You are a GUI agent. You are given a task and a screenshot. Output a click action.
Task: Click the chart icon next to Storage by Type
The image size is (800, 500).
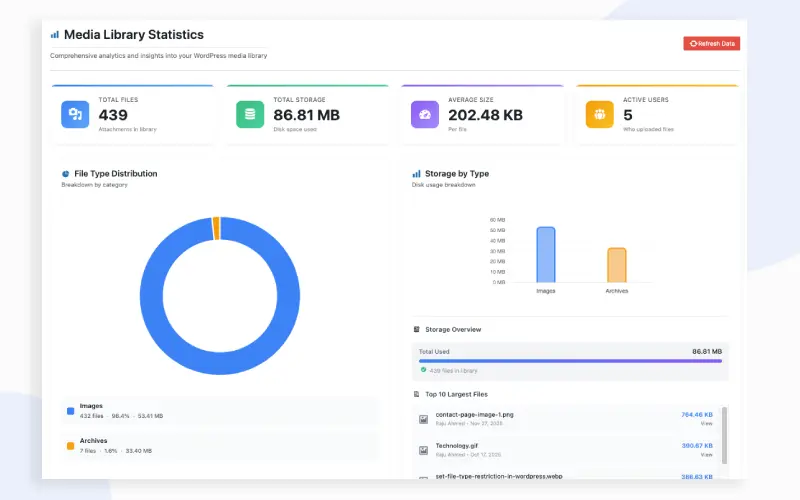pos(416,174)
